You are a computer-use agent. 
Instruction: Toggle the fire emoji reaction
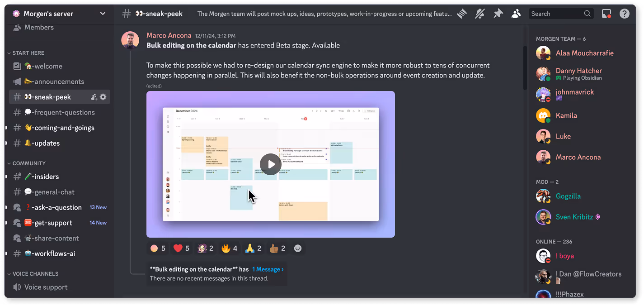pos(228,248)
